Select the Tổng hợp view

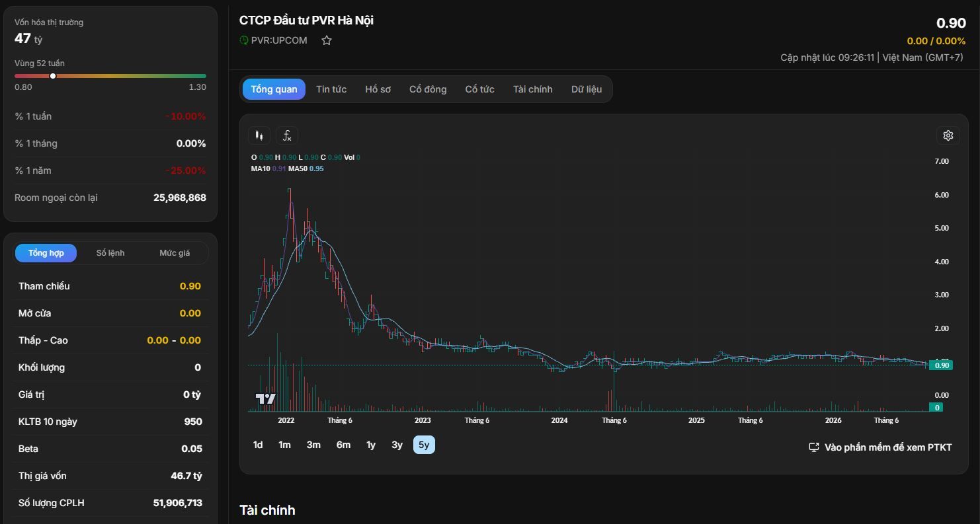pyautogui.click(x=46, y=253)
